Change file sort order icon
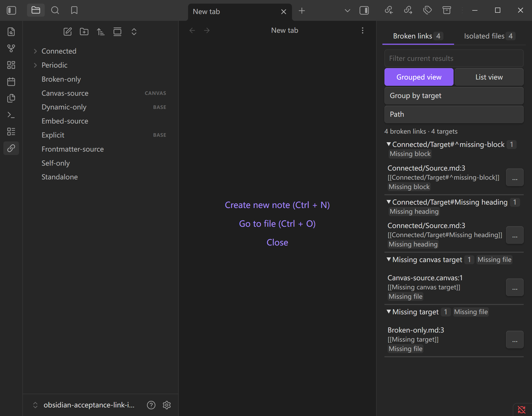Screen dimensions: 532x416 pyautogui.click(x=101, y=32)
